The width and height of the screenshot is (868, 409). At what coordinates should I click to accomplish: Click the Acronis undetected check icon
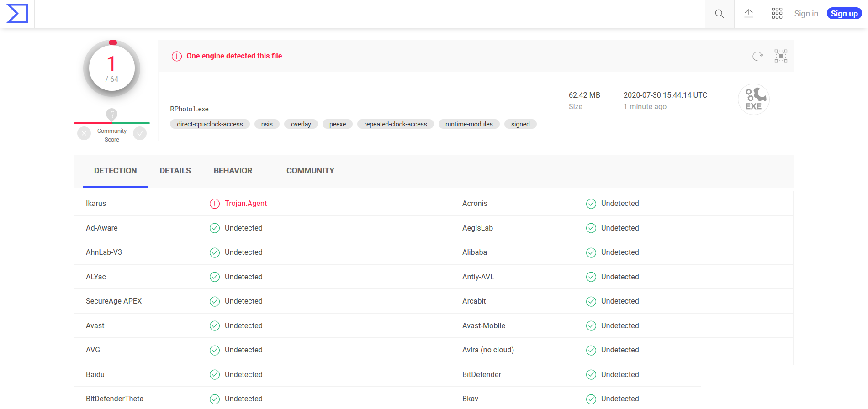coord(591,204)
